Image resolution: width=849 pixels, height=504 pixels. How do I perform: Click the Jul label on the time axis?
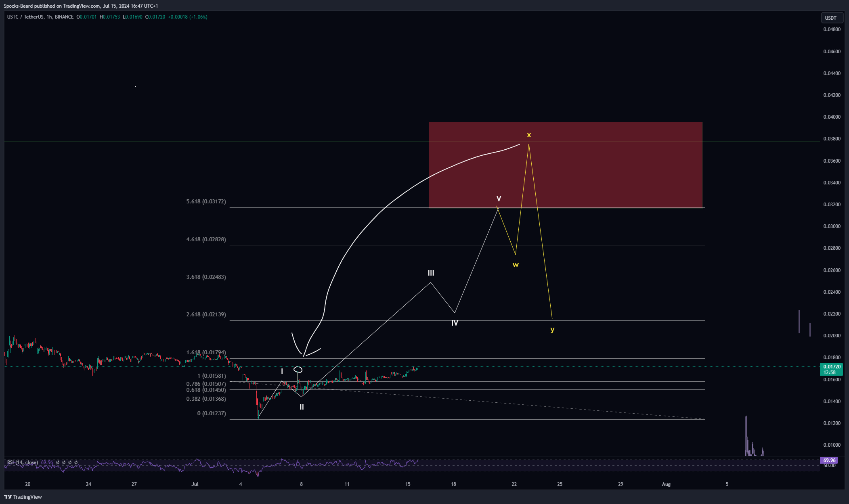pyautogui.click(x=195, y=484)
